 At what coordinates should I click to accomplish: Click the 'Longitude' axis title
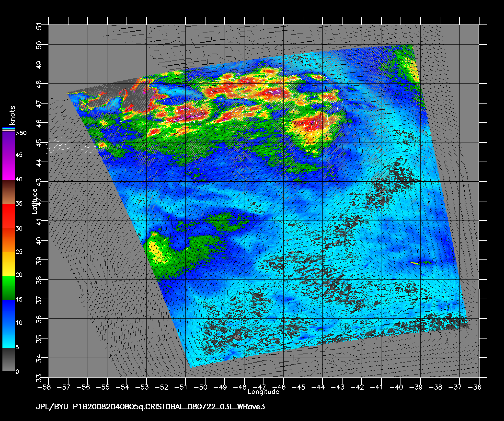[263, 392]
